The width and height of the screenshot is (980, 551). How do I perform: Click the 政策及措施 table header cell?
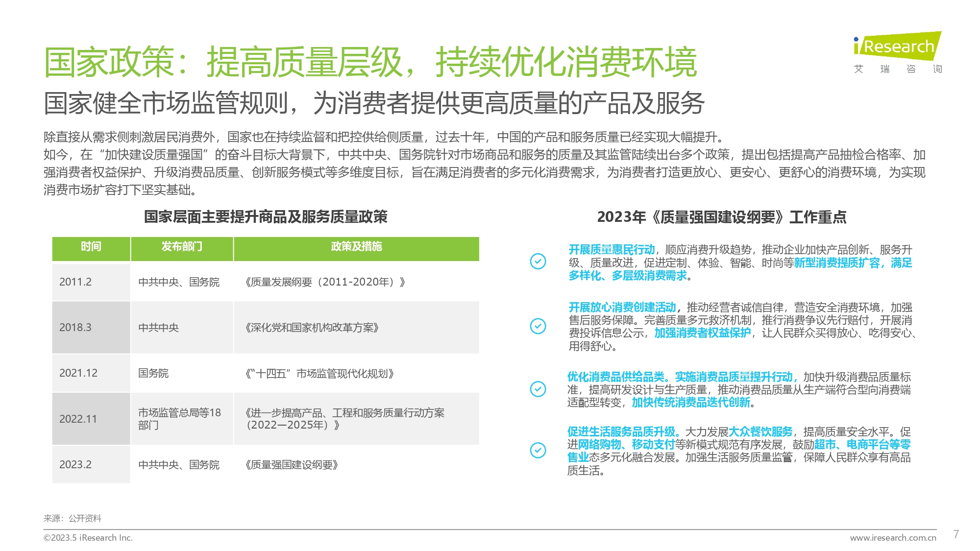[356, 248]
